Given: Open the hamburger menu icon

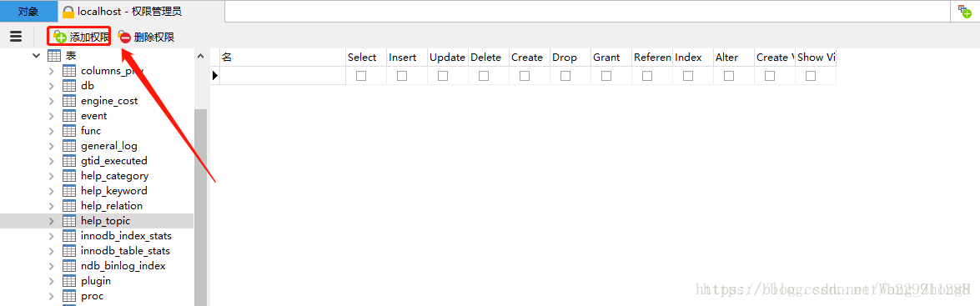Looking at the screenshot, I should pyautogui.click(x=16, y=37).
